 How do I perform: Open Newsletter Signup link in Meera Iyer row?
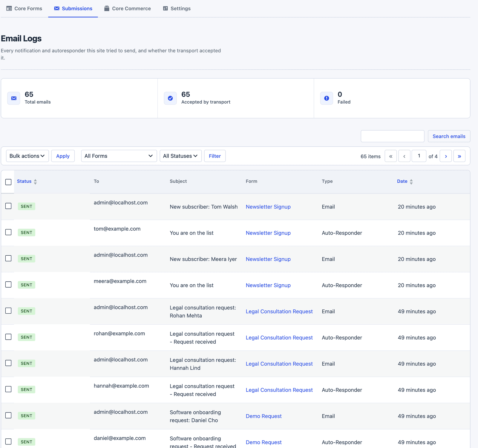(x=268, y=259)
